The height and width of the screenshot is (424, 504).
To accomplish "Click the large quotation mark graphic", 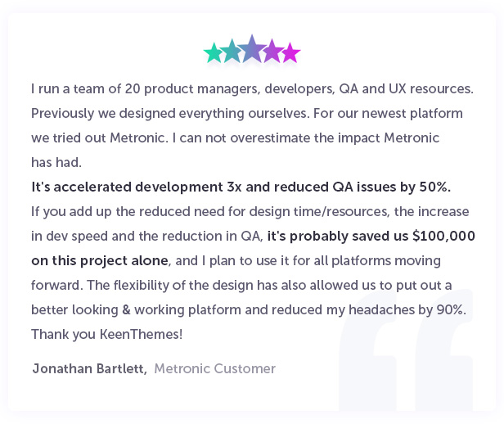I will coord(406,350).
